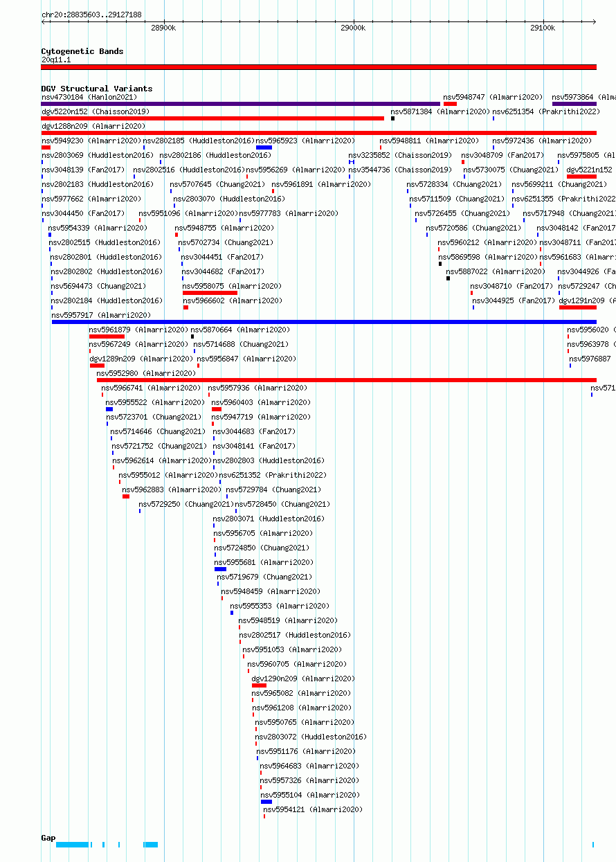Open variant nsv4730184 (Hanlon2021) label
The width and height of the screenshot is (616, 862).
(x=89, y=97)
